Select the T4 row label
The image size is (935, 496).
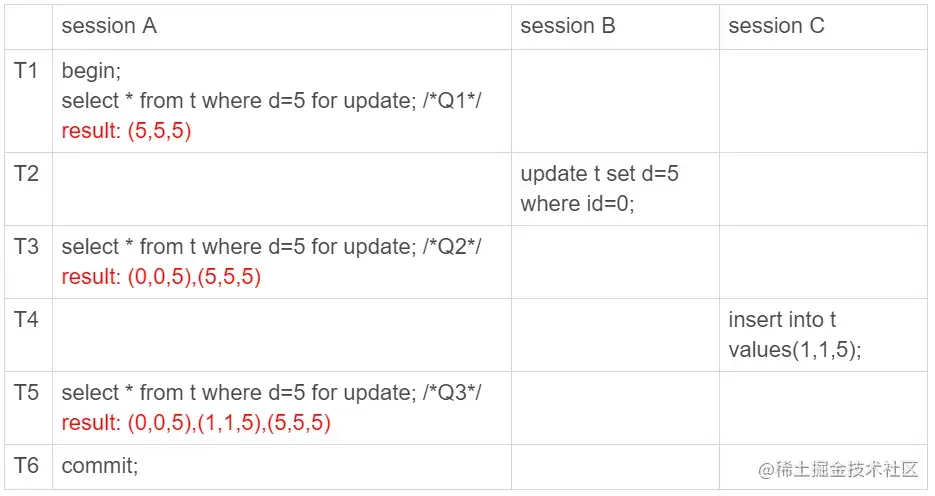26,320
